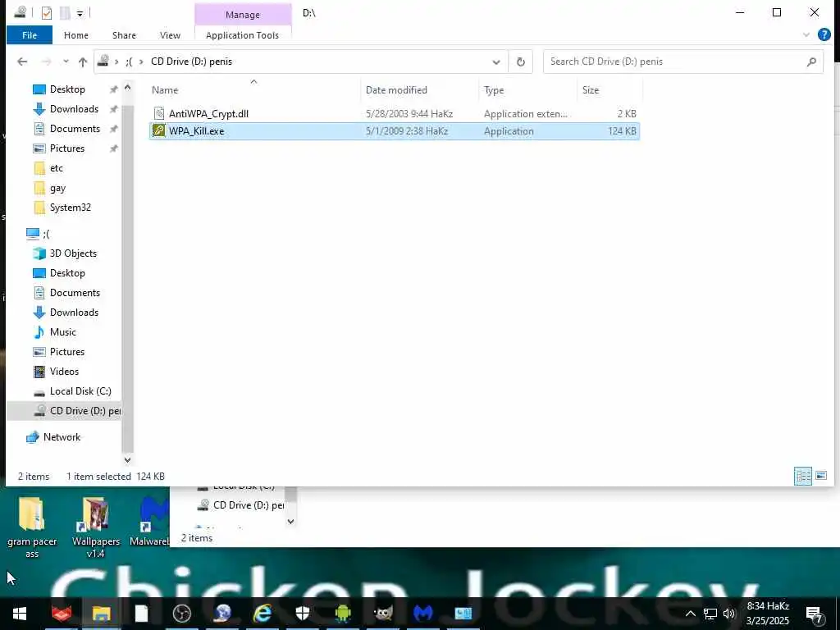Open the Action Center notifications icon
The width and height of the screenshot is (840, 630).
(x=815, y=614)
